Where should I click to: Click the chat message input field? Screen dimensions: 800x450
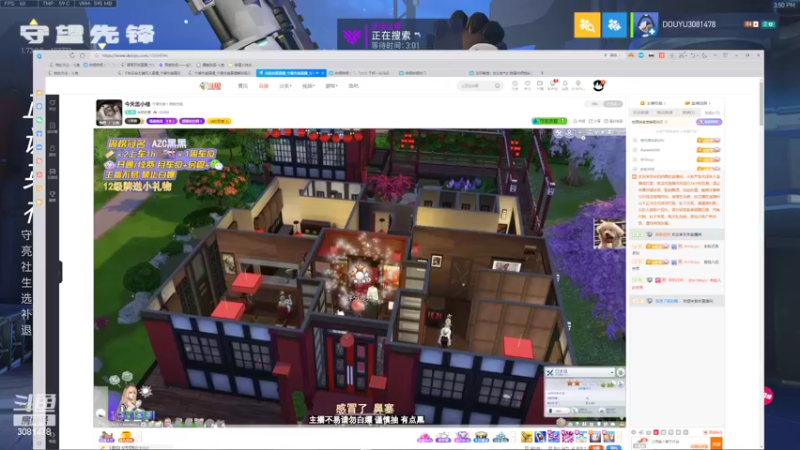coord(679,443)
